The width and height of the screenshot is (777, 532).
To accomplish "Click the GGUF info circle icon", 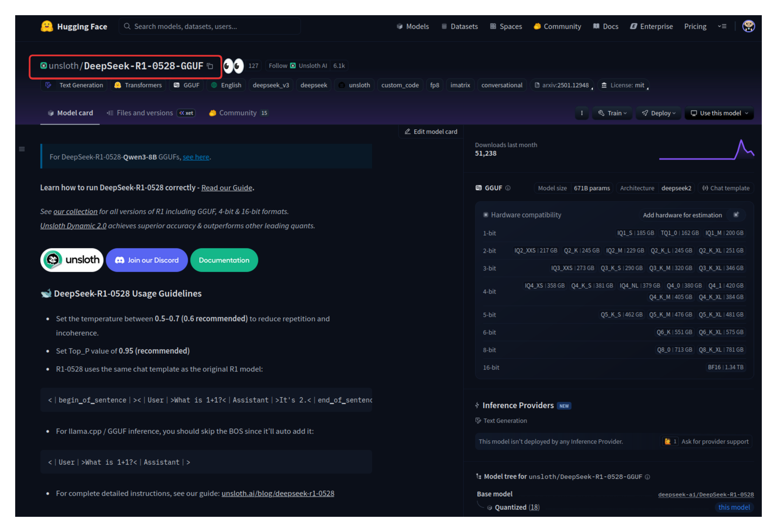I will pyautogui.click(x=508, y=188).
